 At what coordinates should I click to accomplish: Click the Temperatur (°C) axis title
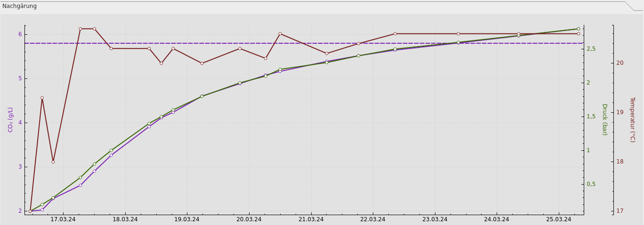pos(632,119)
